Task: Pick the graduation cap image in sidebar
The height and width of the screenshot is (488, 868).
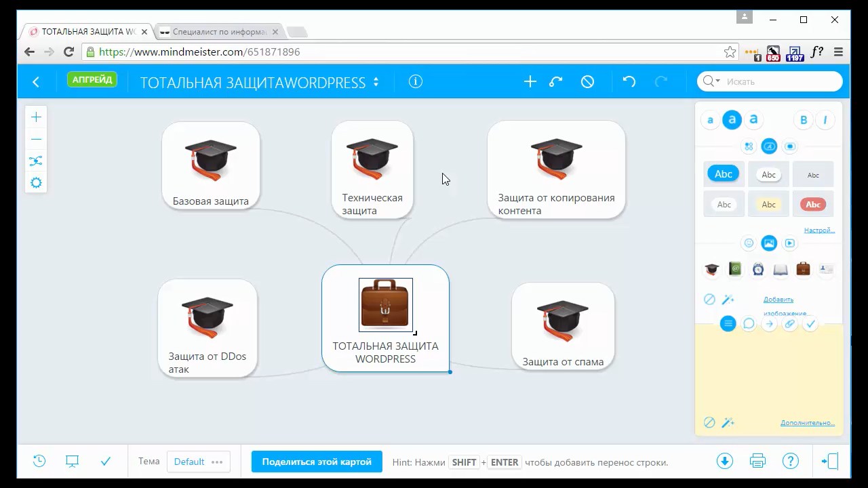Action: pyautogui.click(x=712, y=269)
